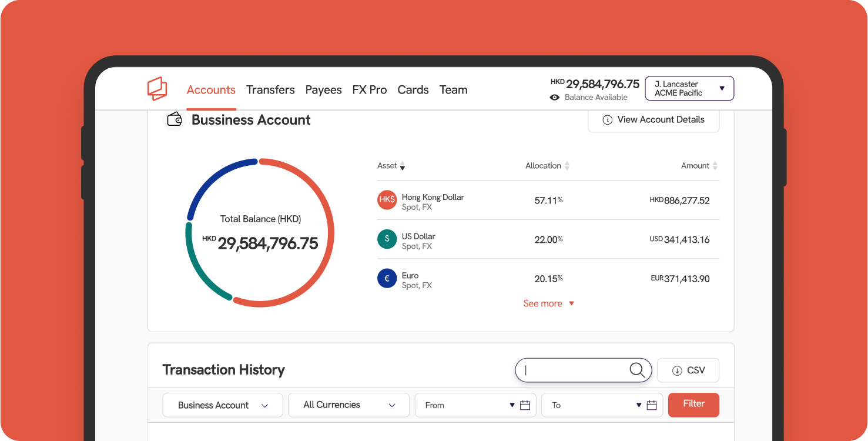Go to the Payees tab

coord(323,90)
